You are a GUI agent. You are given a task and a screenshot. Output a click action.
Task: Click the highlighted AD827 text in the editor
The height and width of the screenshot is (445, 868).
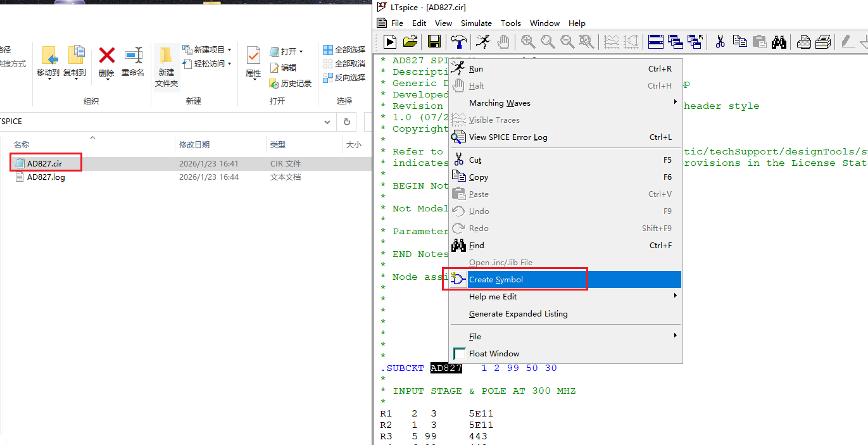(x=446, y=368)
